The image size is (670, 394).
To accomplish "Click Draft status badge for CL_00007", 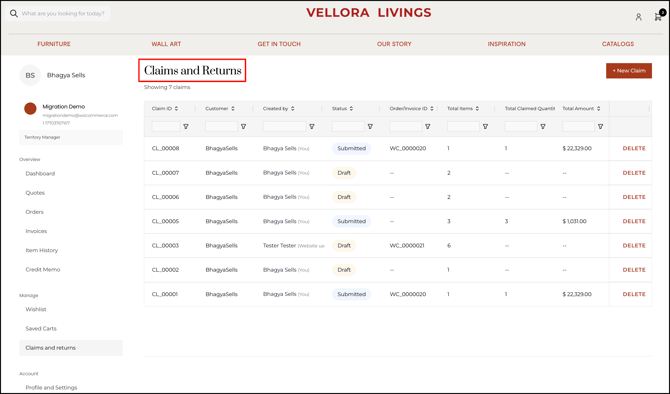I will [344, 173].
